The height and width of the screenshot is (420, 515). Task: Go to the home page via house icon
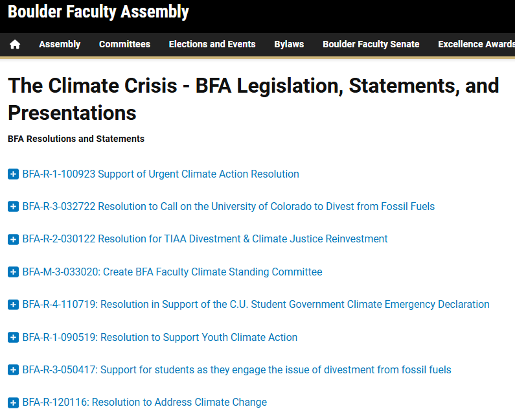[15, 44]
